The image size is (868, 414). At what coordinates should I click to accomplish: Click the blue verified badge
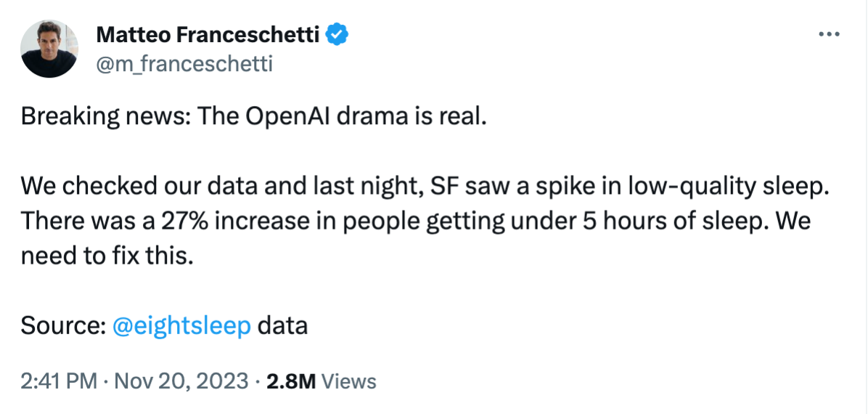coord(337,35)
